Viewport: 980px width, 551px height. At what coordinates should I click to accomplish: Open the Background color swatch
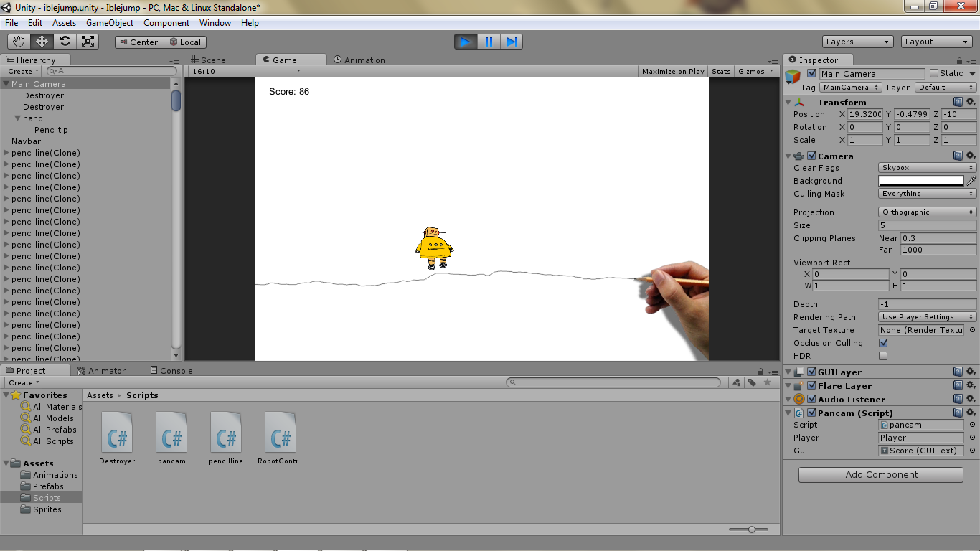(x=921, y=181)
